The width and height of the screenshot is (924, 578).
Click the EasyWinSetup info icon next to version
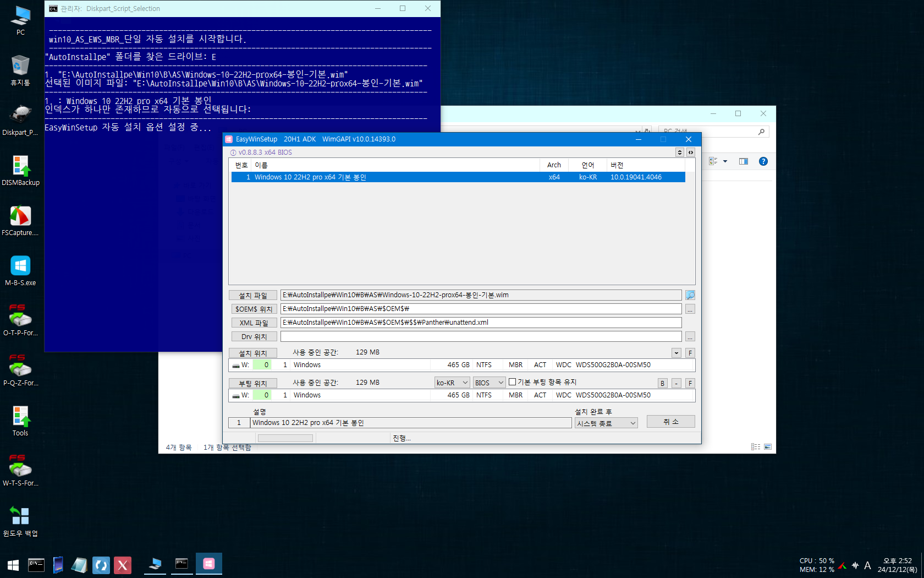point(233,152)
